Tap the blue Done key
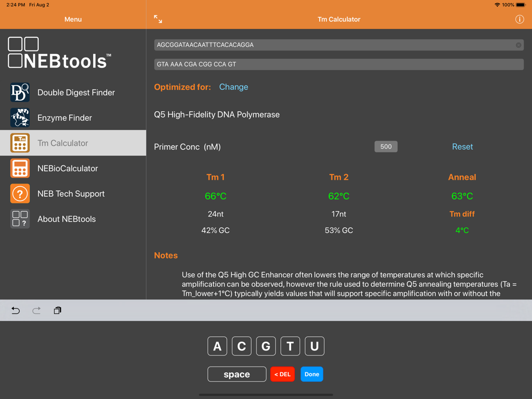 312,374
